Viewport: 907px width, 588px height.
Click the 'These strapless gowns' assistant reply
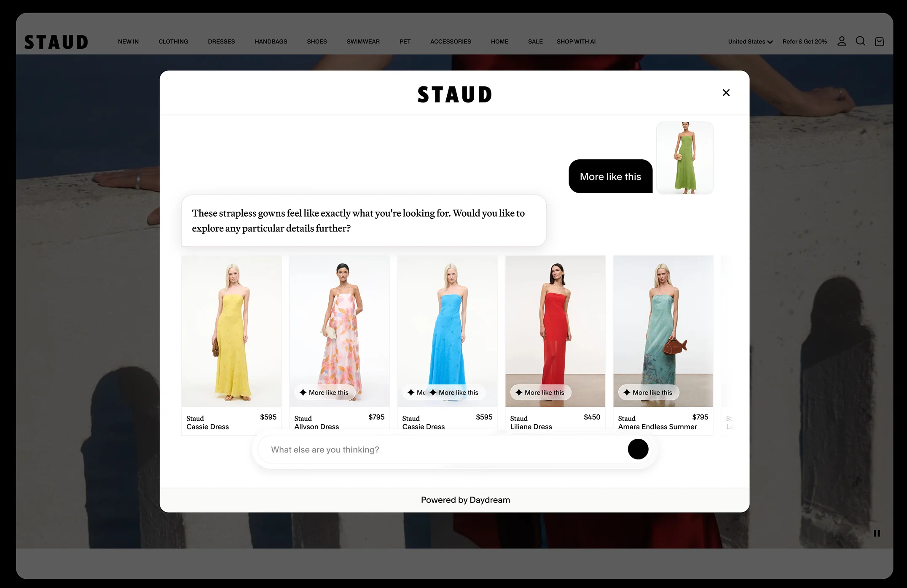pyautogui.click(x=364, y=220)
